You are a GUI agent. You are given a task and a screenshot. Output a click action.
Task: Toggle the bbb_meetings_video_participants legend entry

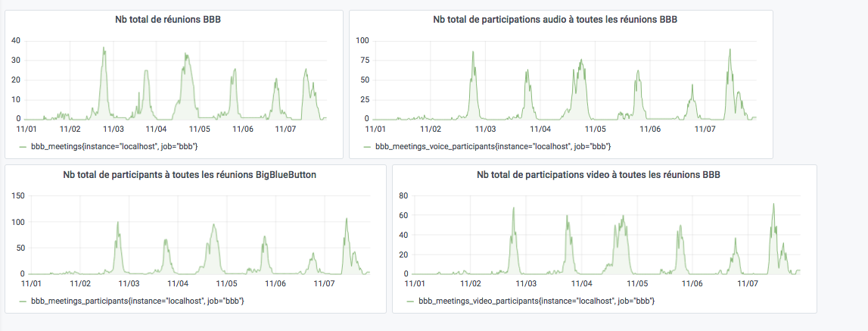coord(537,301)
